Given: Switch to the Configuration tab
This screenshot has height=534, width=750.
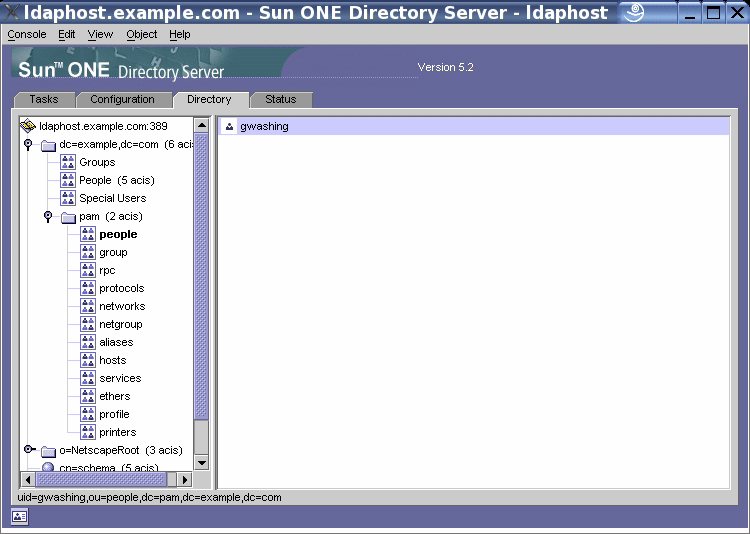Looking at the screenshot, I should point(122,100).
